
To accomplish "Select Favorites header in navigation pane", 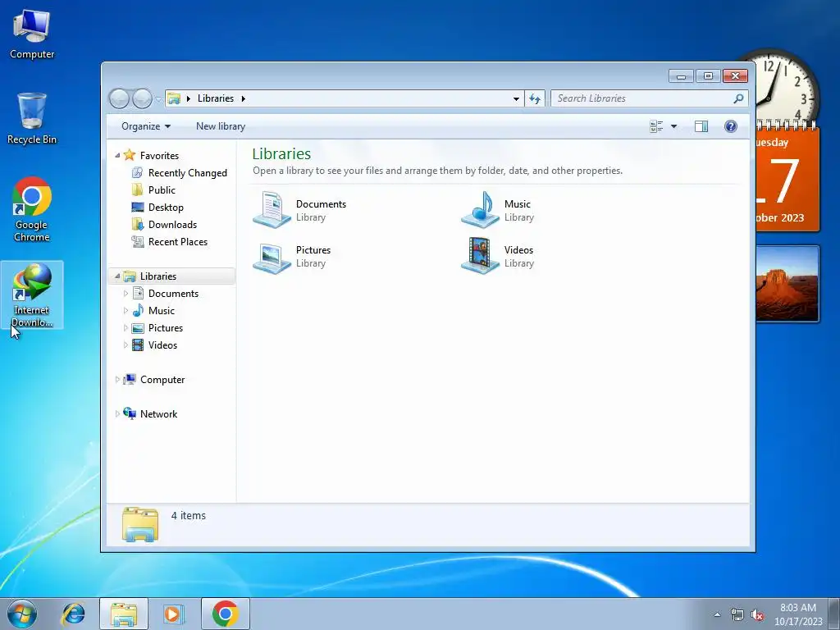I will coord(159,155).
